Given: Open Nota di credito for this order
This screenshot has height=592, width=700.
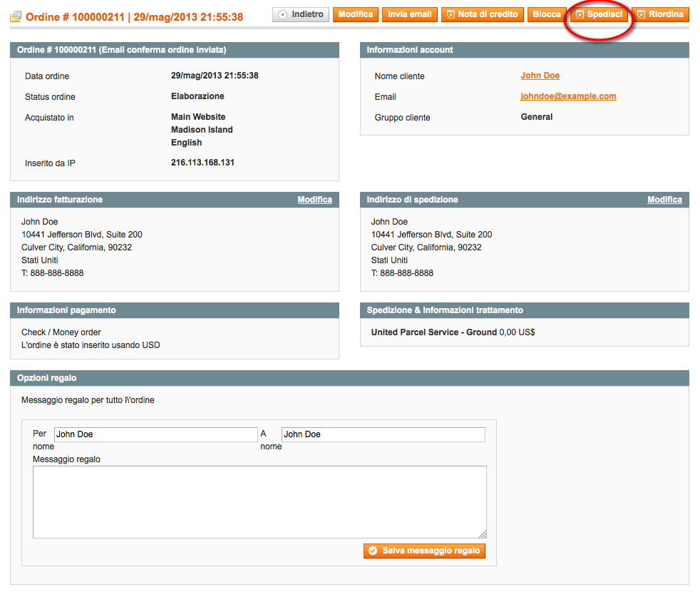Looking at the screenshot, I should tap(482, 14).
